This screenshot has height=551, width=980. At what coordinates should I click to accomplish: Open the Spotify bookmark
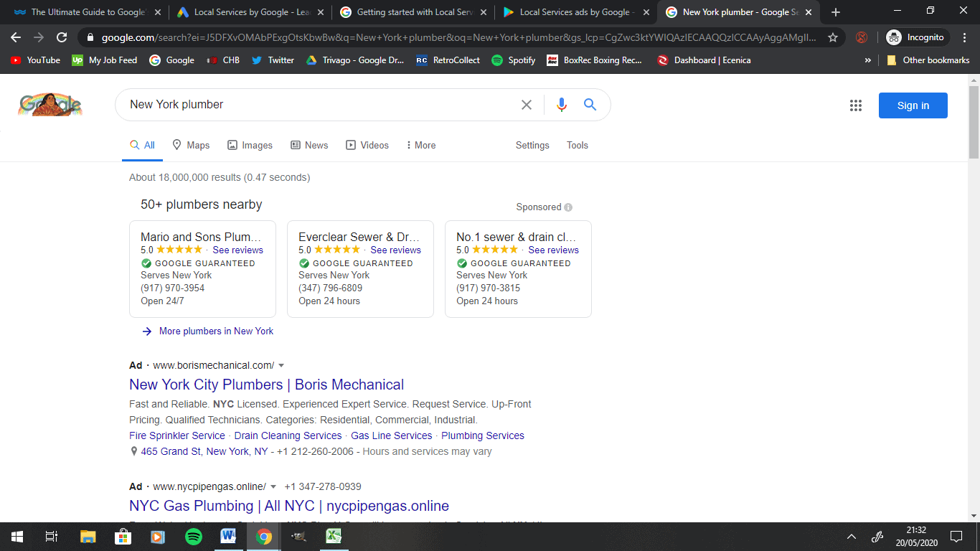tap(514, 60)
